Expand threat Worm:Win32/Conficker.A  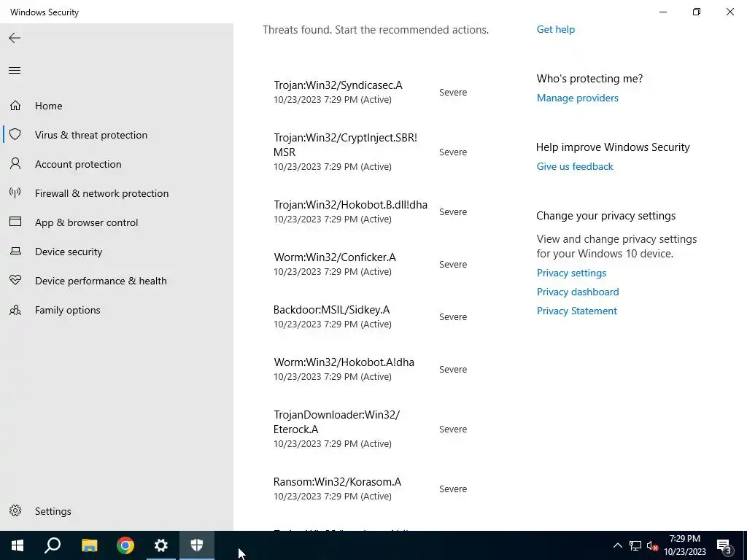click(x=370, y=264)
